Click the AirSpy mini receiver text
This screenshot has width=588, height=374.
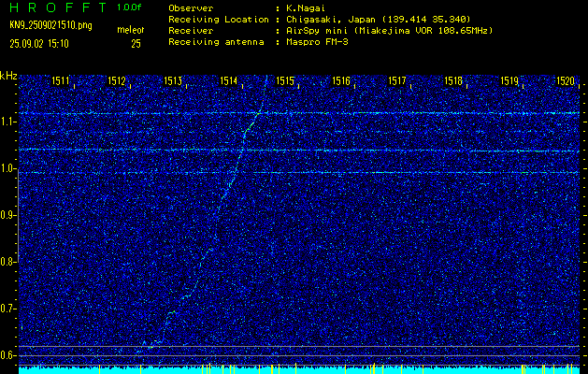[391, 31]
